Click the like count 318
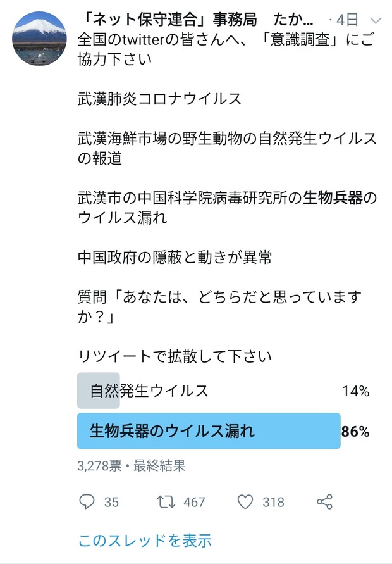 click(x=273, y=502)
